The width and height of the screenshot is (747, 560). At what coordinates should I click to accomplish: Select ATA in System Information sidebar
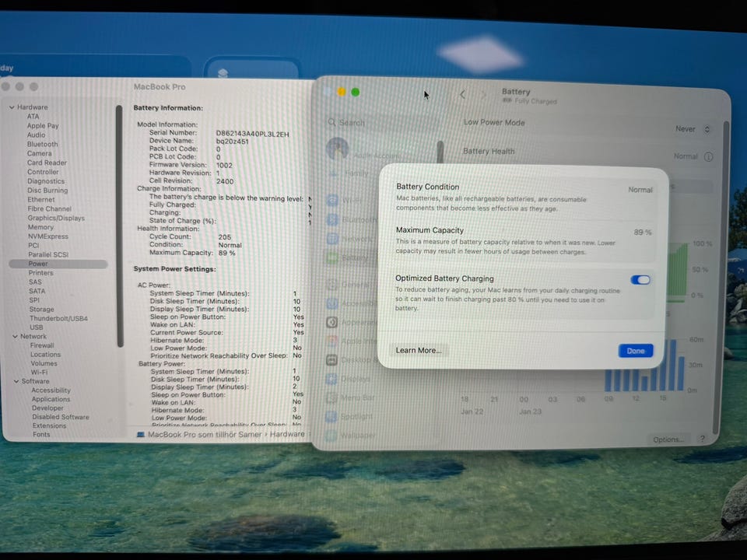tap(33, 116)
